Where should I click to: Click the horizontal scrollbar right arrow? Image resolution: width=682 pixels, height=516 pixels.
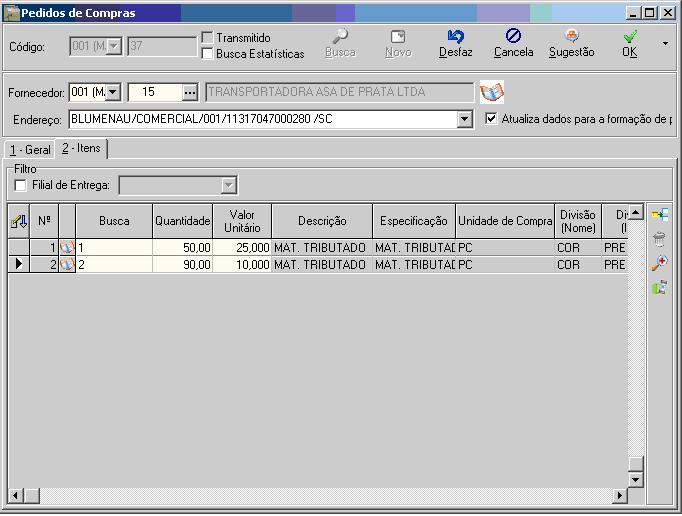pos(620,496)
